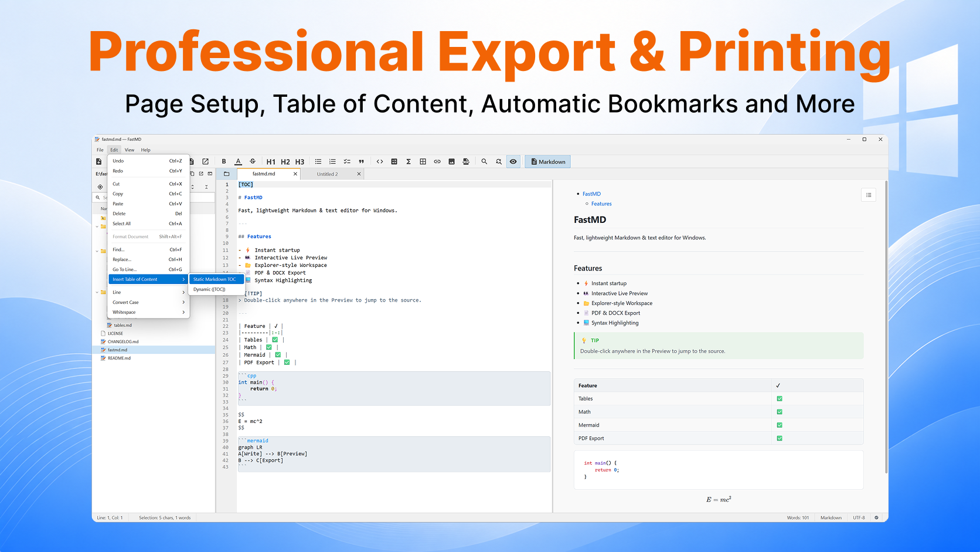Open tables.md in file explorer
980x552 pixels.
pyautogui.click(x=122, y=325)
